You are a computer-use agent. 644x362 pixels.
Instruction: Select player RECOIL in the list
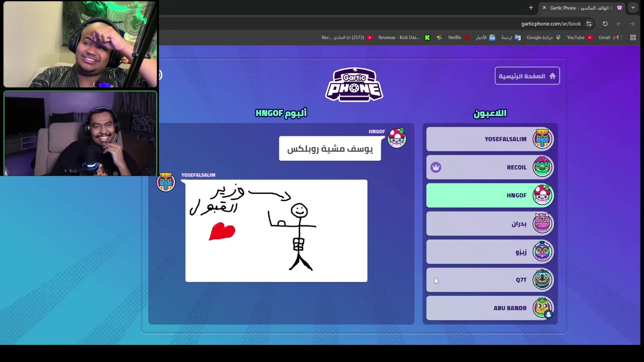490,167
